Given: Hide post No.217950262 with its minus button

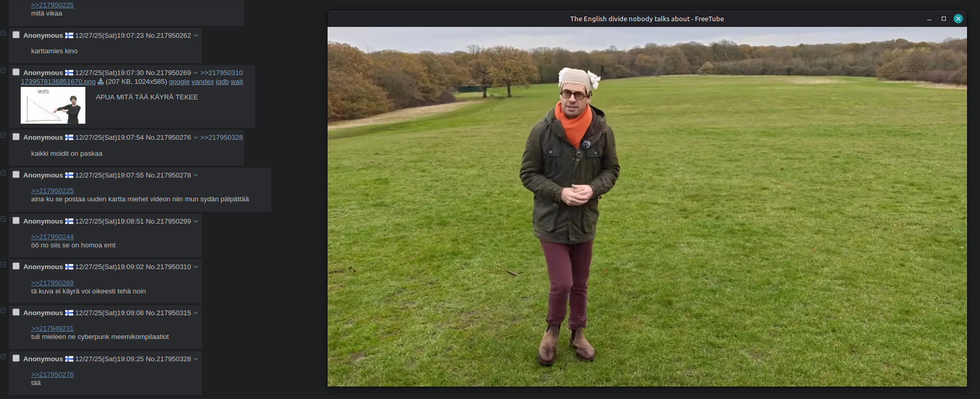Looking at the screenshot, I should (x=3, y=33).
